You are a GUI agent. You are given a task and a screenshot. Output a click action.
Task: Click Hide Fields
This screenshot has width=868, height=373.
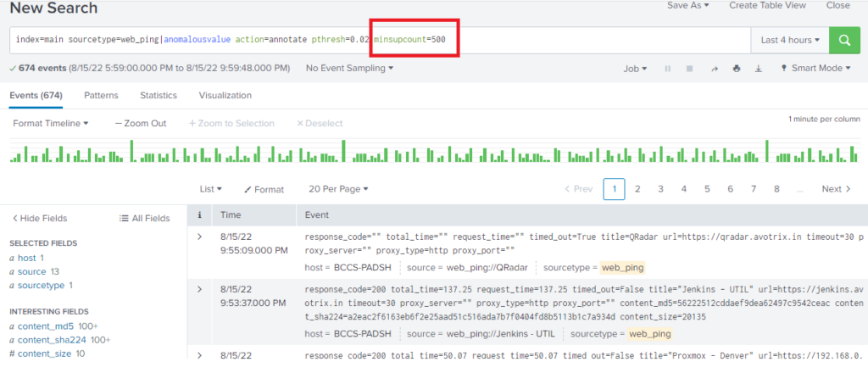39,219
